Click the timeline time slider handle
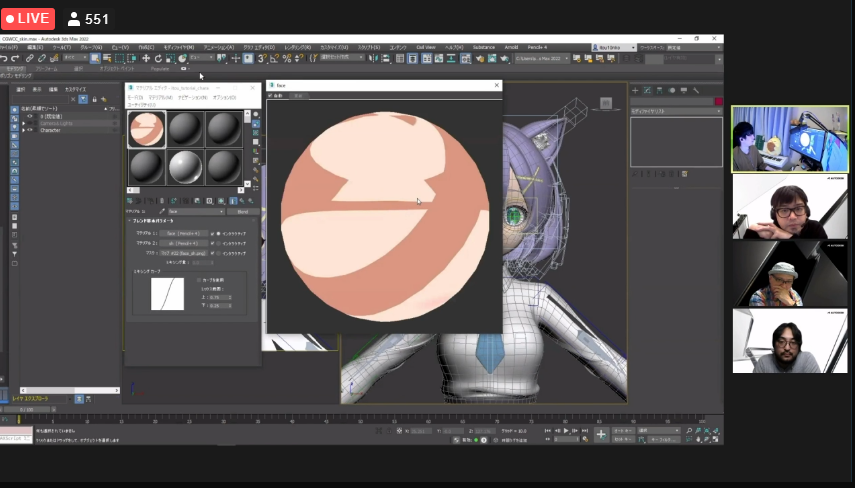The width and height of the screenshot is (855, 488). coord(27,409)
